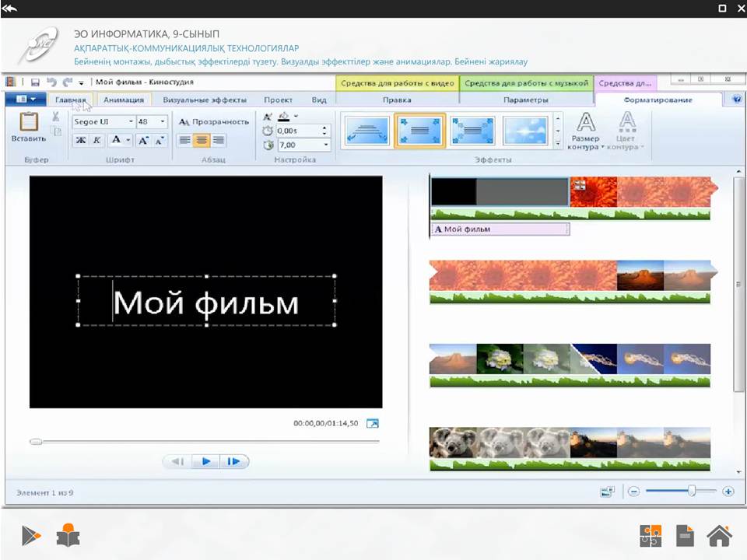The height and width of the screenshot is (560, 747).
Task: Open the Анимация tab
Action: 124,100
